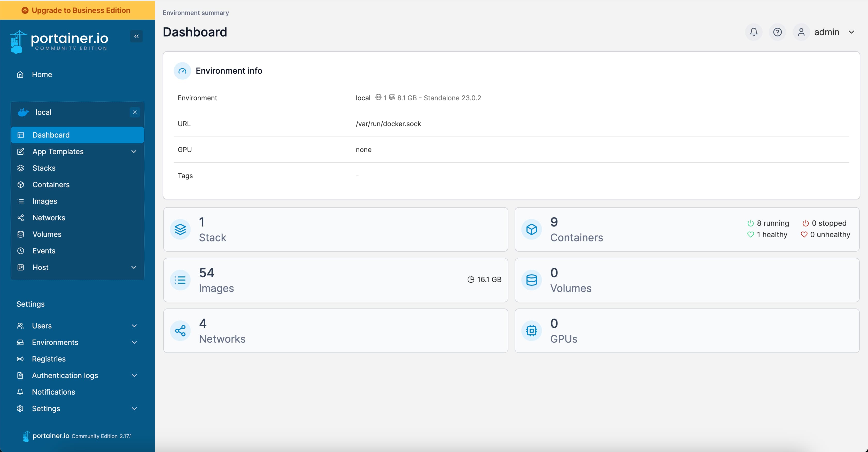This screenshot has height=452, width=868.
Task: Click the GPUs chip icon tile
Action: point(531,330)
